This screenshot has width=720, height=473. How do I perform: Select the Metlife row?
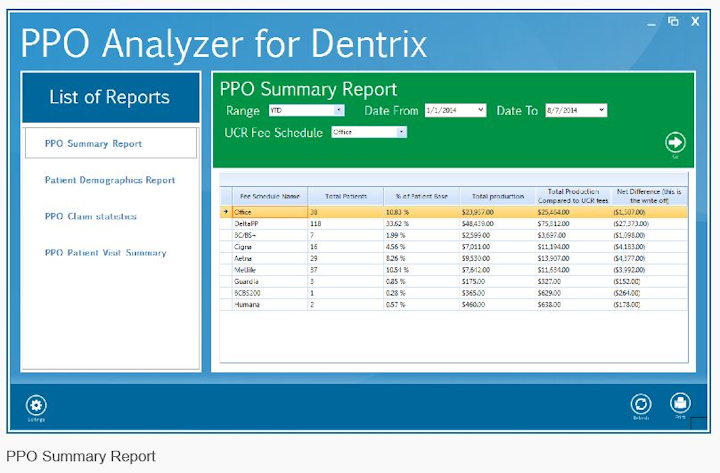(x=454, y=270)
